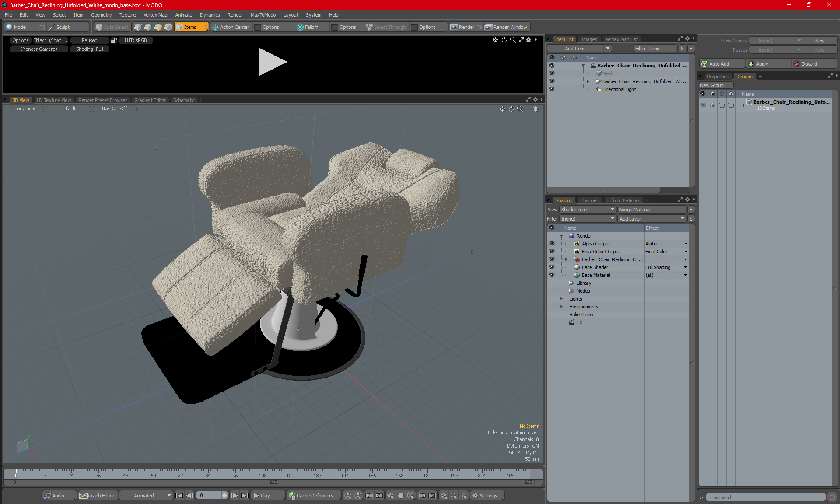Open the Render Window
The height and width of the screenshot is (504, 840).
(506, 27)
